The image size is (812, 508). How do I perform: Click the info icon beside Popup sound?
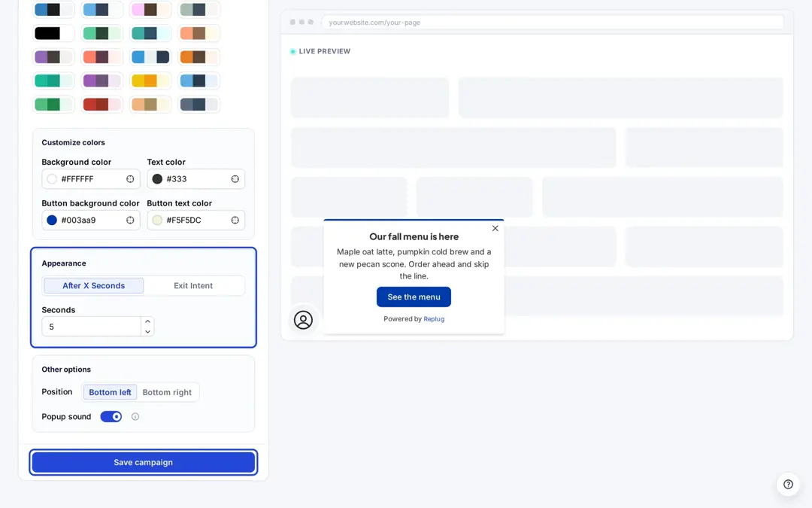pyautogui.click(x=135, y=417)
